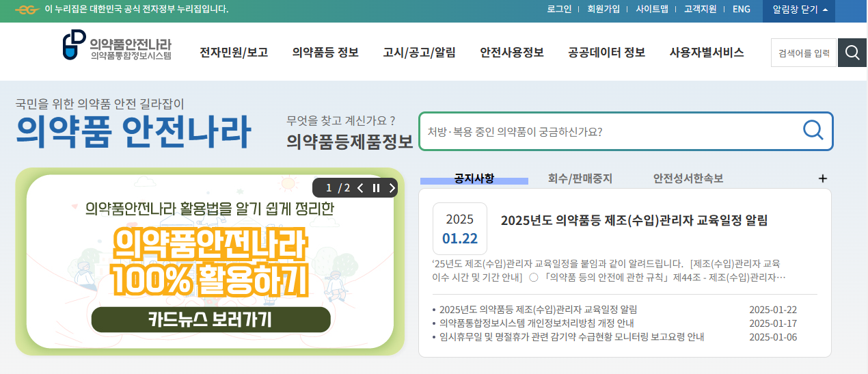Click the 로그인 link
868x374 pixels.
pos(559,10)
